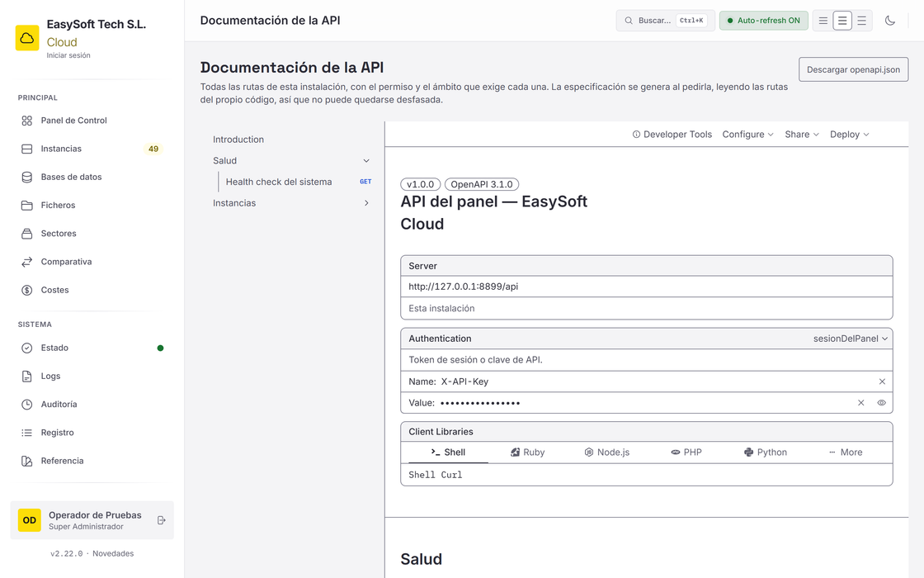Select medium density layout icon
The width and height of the screenshot is (924, 578).
click(842, 21)
